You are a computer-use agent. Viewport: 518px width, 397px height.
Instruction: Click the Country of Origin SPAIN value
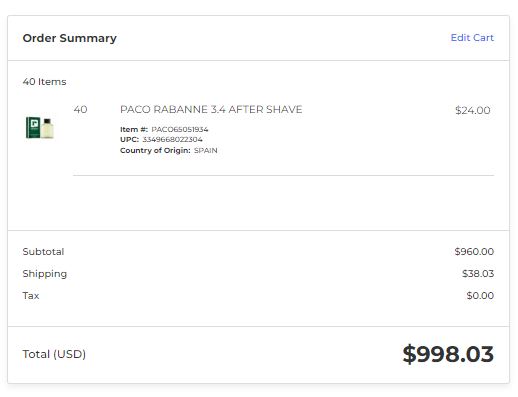(x=206, y=150)
